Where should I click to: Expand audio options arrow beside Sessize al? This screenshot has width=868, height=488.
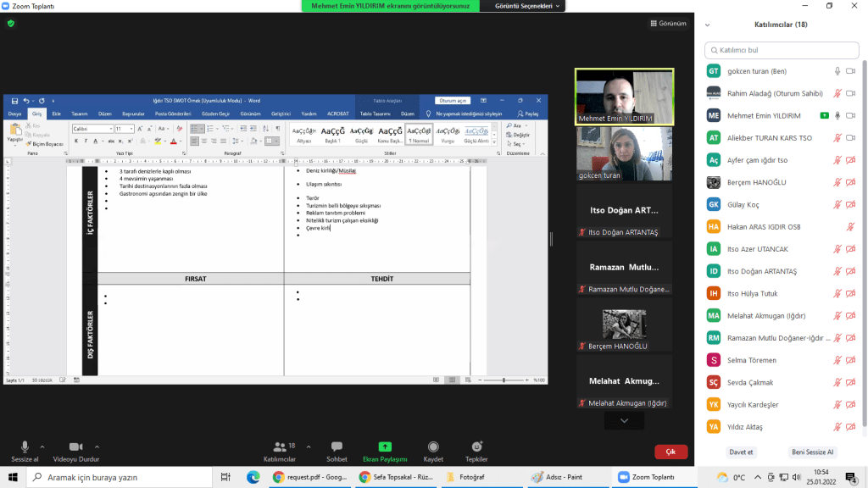click(42, 446)
